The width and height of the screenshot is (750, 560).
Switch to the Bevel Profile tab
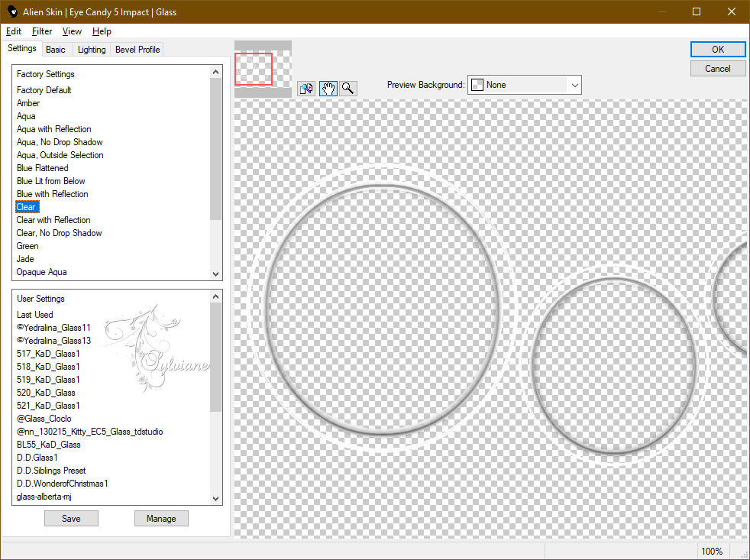point(137,50)
